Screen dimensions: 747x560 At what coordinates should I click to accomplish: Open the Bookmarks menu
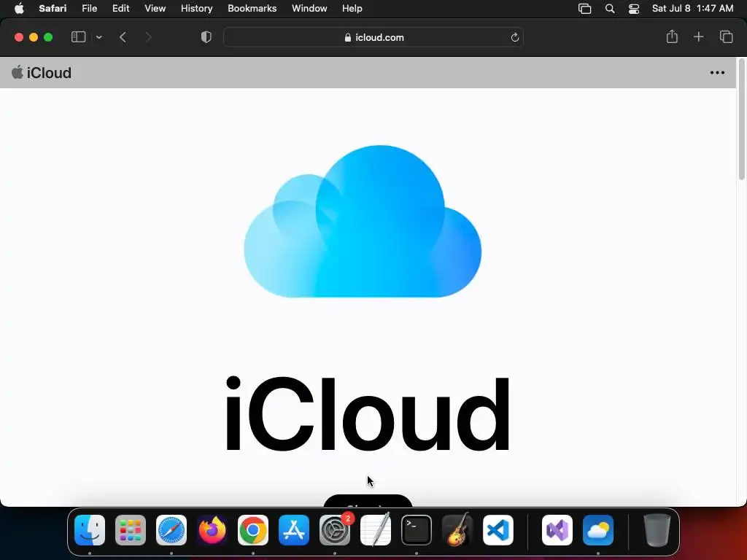252,9
